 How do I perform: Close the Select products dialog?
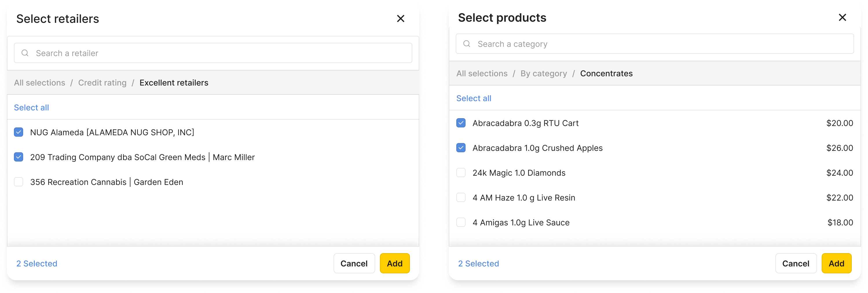click(843, 17)
